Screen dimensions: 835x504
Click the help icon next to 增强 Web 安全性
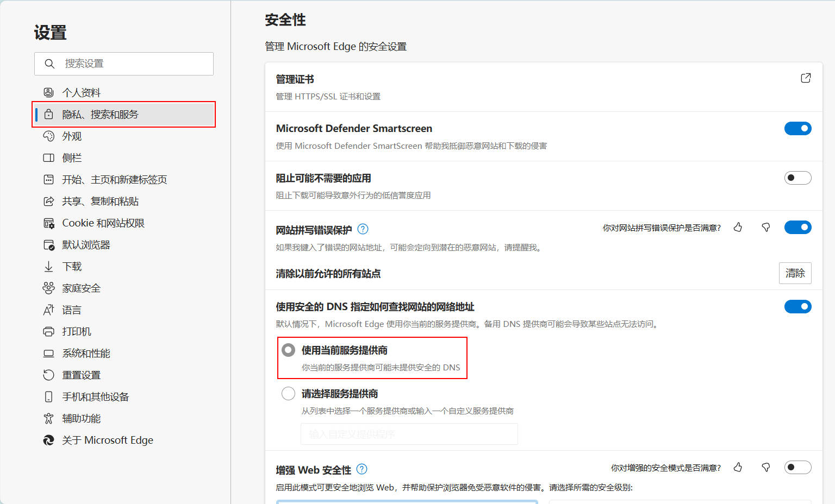tap(362, 469)
